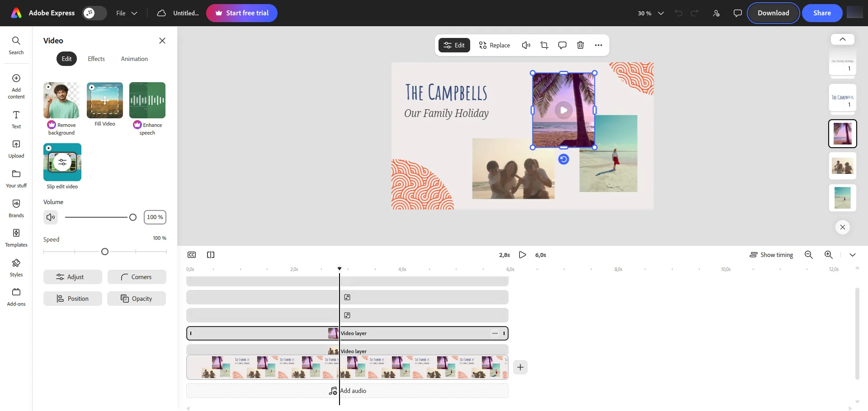Collapse the timeline with chevron down
The height and width of the screenshot is (411, 868).
[853, 255]
